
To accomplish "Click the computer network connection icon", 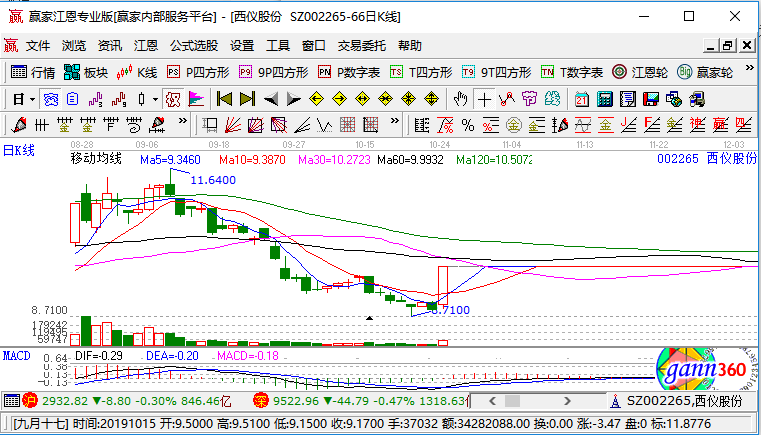I will [x=674, y=100].
